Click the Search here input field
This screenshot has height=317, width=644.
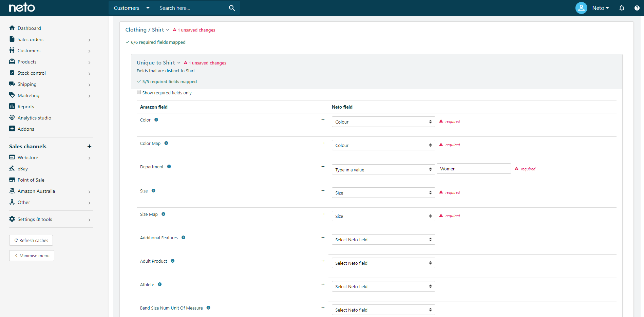coord(192,8)
